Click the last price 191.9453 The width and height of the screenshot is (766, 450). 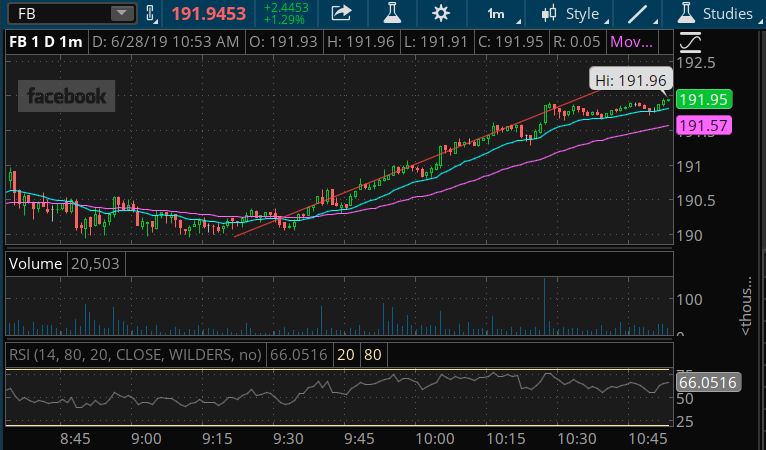pos(208,14)
